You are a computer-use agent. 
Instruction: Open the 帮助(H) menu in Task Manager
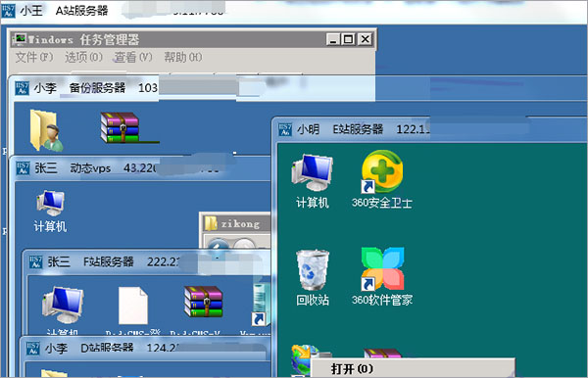coord(183,58)
